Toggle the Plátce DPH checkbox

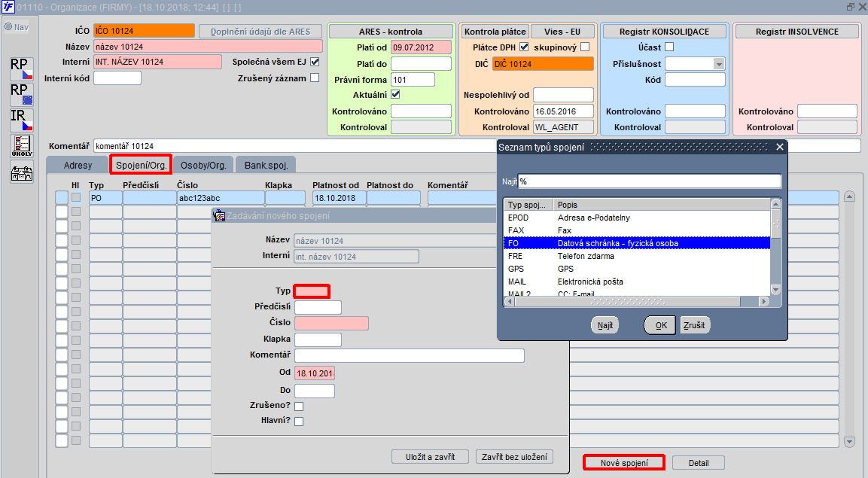[524, 47]
